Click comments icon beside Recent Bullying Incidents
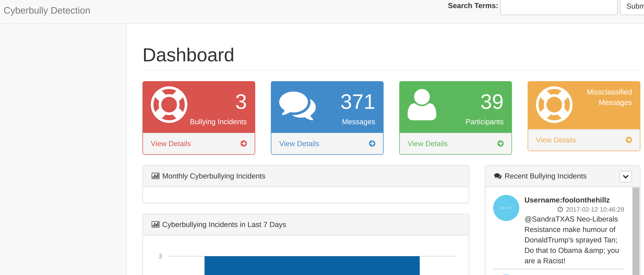Image resolution: width=644 pixels, height=275 pixels. 498,176
